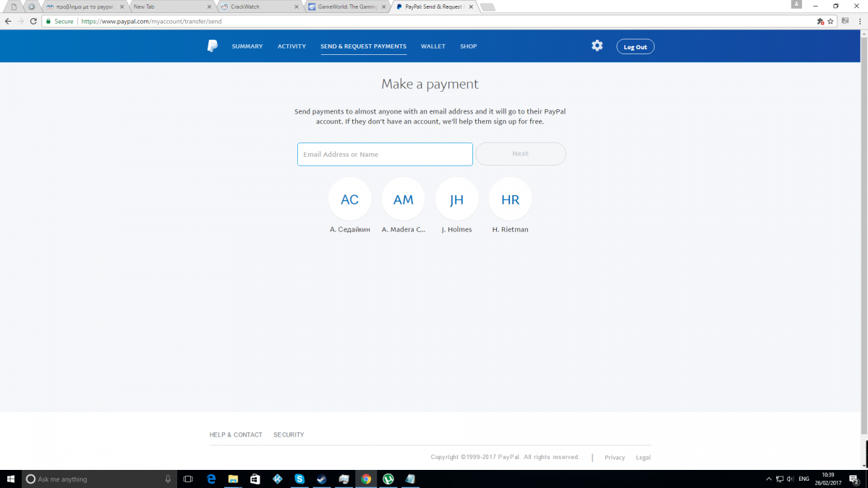Open Chrome's three-dot menu
This screenshot has height=488, width=868.
[859, 21]
